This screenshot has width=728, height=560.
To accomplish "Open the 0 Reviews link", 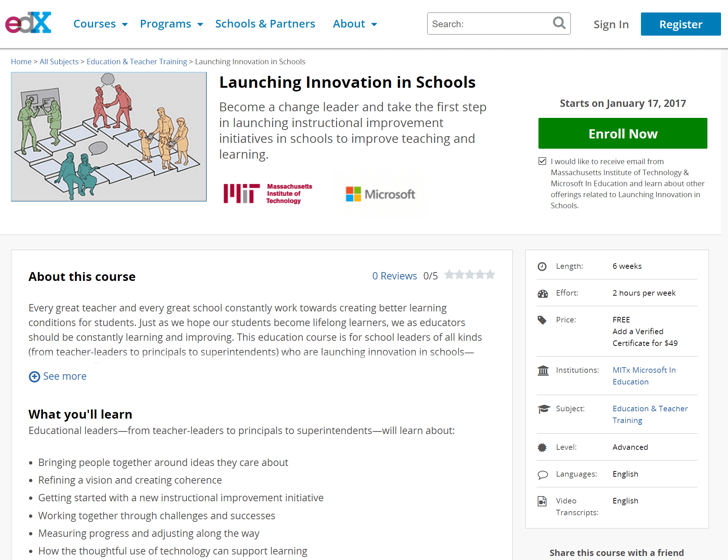I will [394, 276].
